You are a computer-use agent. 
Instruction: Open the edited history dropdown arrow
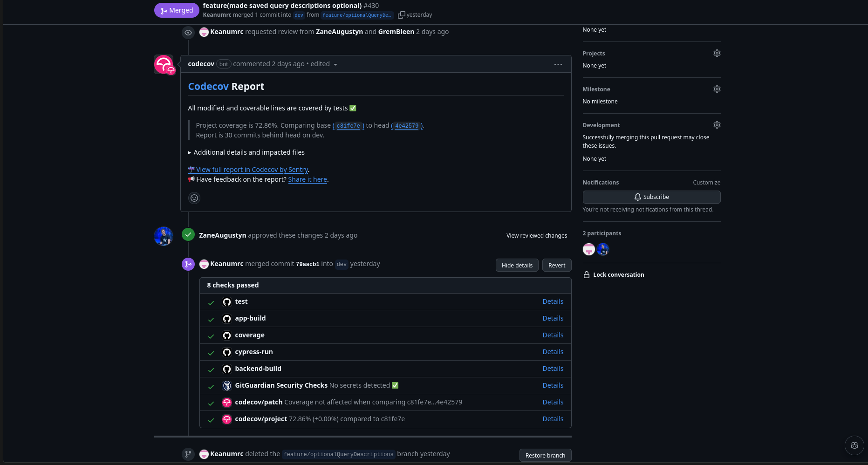335,65
